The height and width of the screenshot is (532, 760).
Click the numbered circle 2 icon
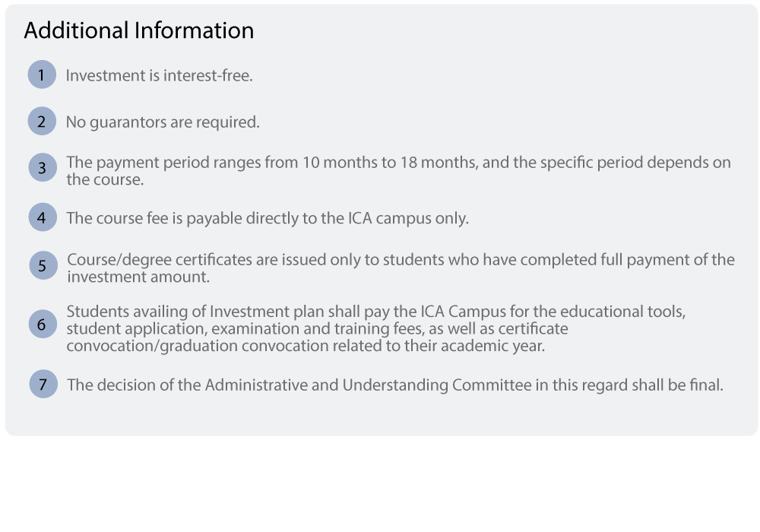click(x=42, y=121)
